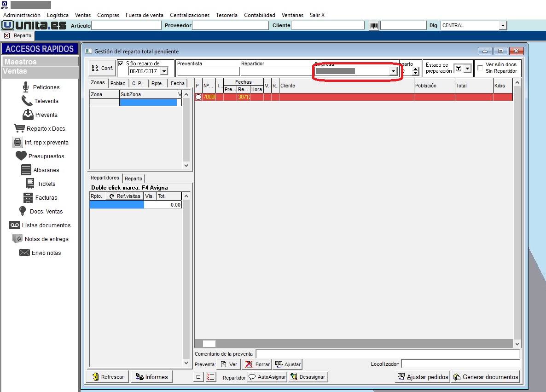Open the Tesorería menu
546x392 pixels.
[x=227, y=15]
